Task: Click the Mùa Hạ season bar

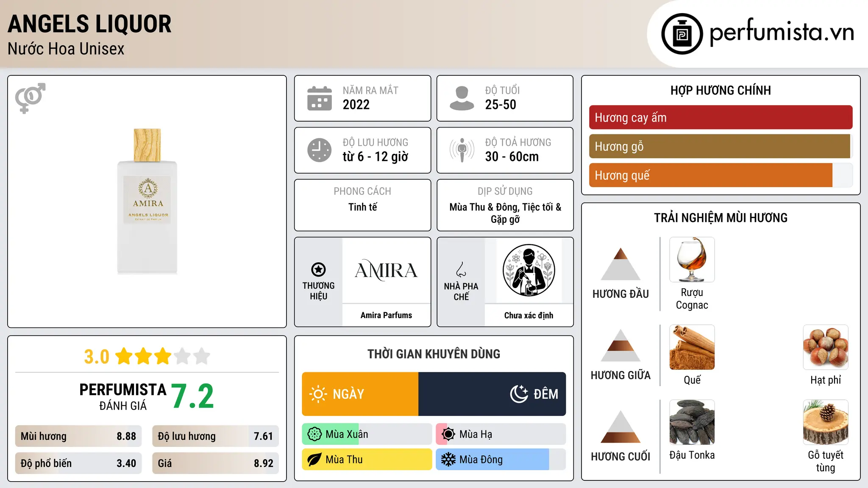Action: pos(501,434)
